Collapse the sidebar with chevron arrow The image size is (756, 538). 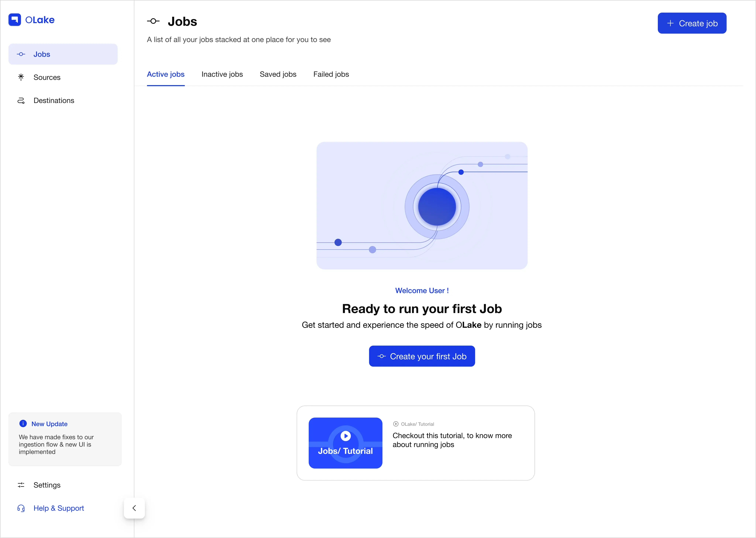[x=134, y=508]
